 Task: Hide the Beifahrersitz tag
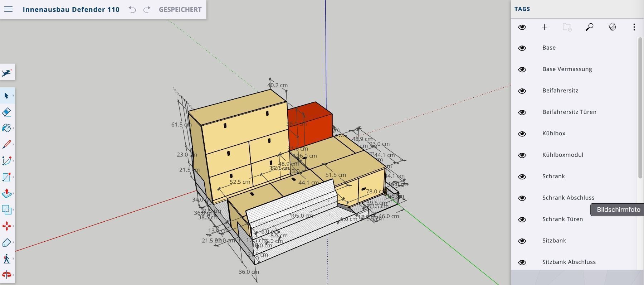coord(522,91)
